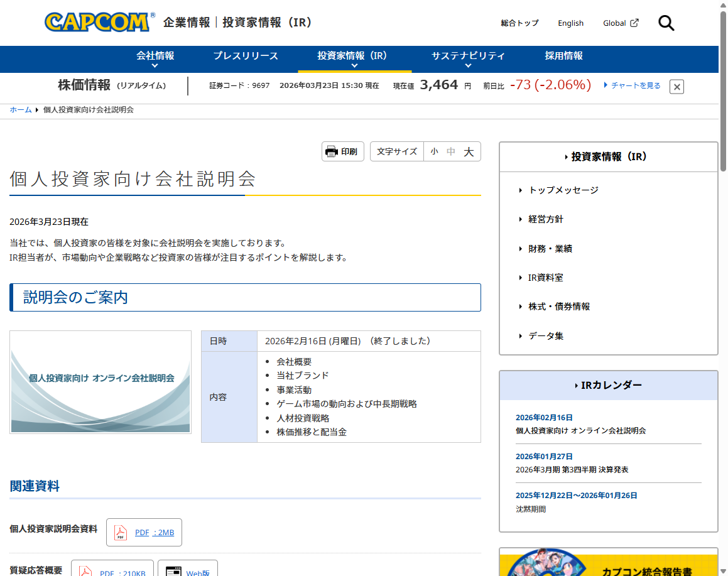Switch the site language to English

pos(570,23)
